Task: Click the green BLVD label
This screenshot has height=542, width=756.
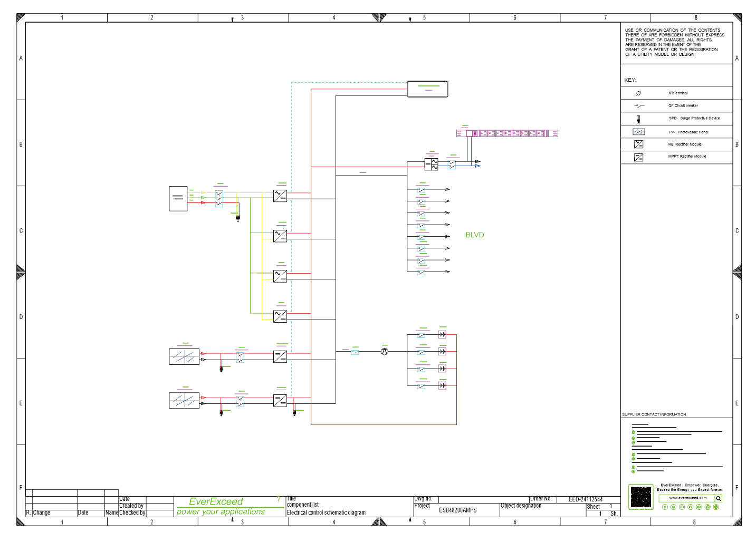Action: [474, 235]
